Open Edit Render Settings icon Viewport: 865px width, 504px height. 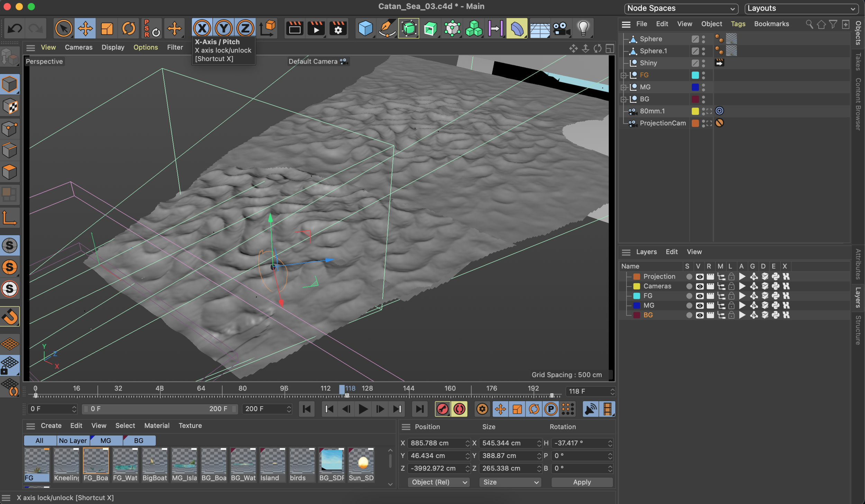tap(338, 28)
